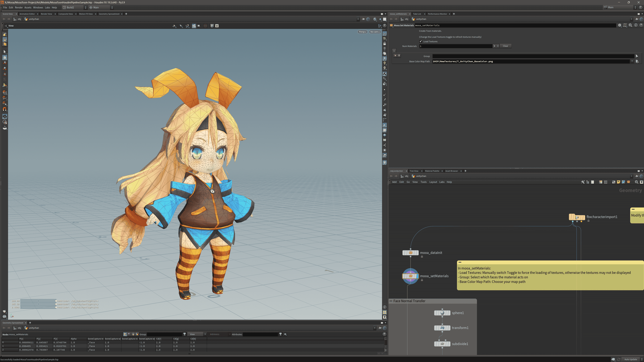Adjust distantlight1/rz HUD slider
The width and height of the screenshot is (644, 362).
(x=39, y=307)
